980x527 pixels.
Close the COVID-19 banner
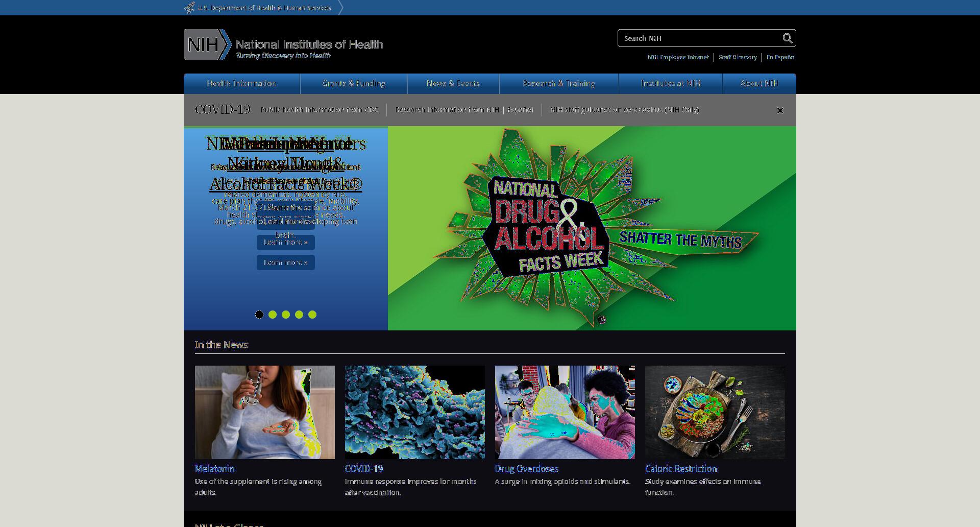[x=780, y=110]
